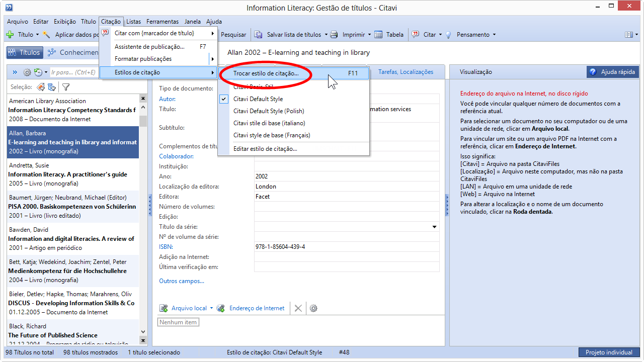644x362 pixels.
Task: Click the second Seleção list icon
Action: pyautogui.click(x=52, y=87)
